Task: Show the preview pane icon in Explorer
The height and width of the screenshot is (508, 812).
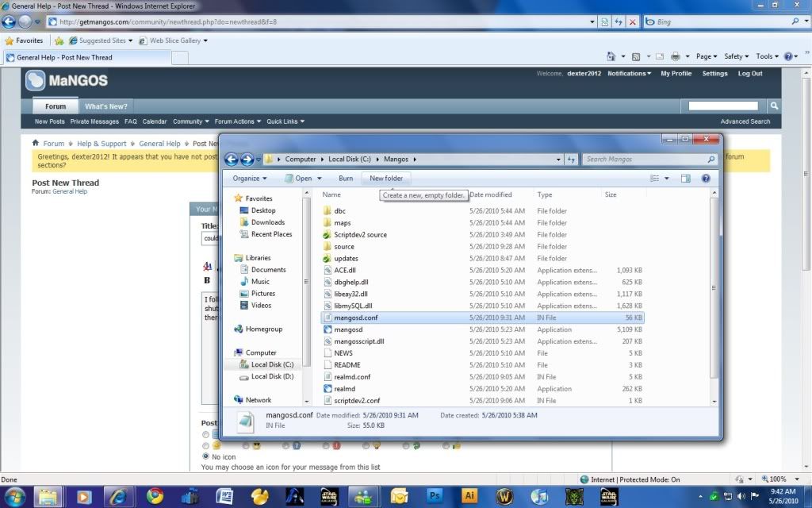Action: pos(686,179)
